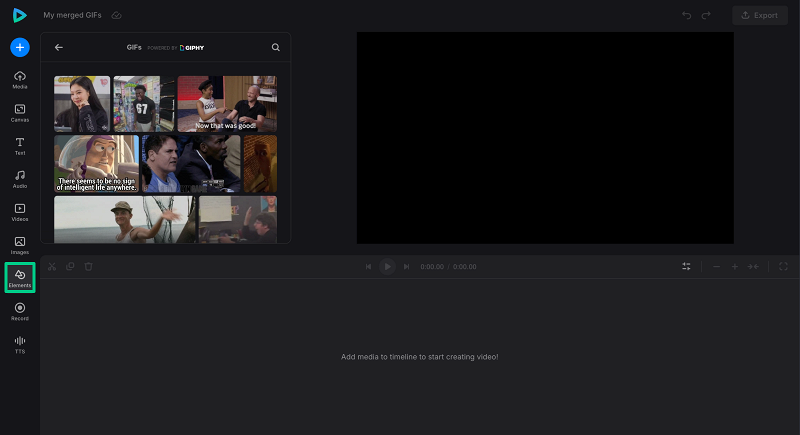The height and width of the screenshot is (435, 800).
Task: Click the app logo icon
Action: tap(19, 15)
